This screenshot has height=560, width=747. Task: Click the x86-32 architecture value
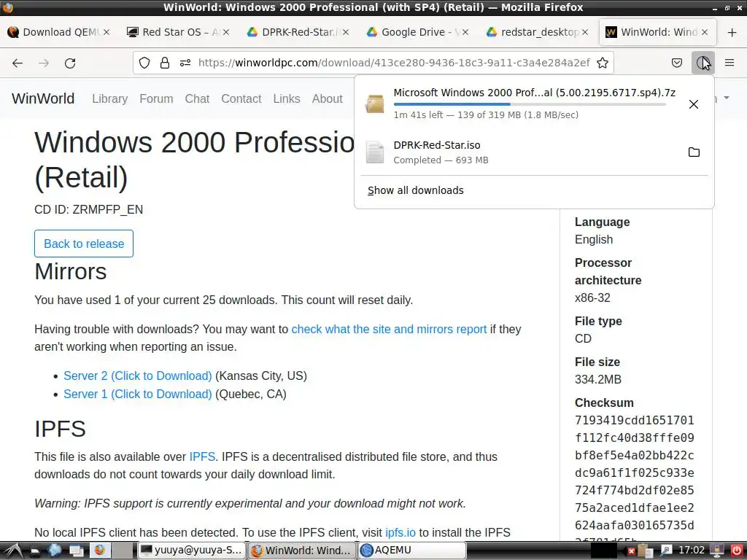point(592,297)
